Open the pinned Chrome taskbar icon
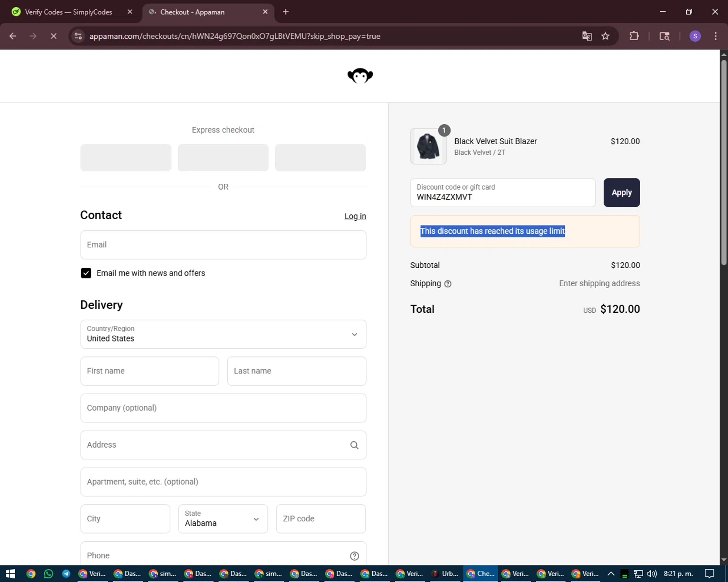This screenshot has width=728, height=582. [31, 574]
